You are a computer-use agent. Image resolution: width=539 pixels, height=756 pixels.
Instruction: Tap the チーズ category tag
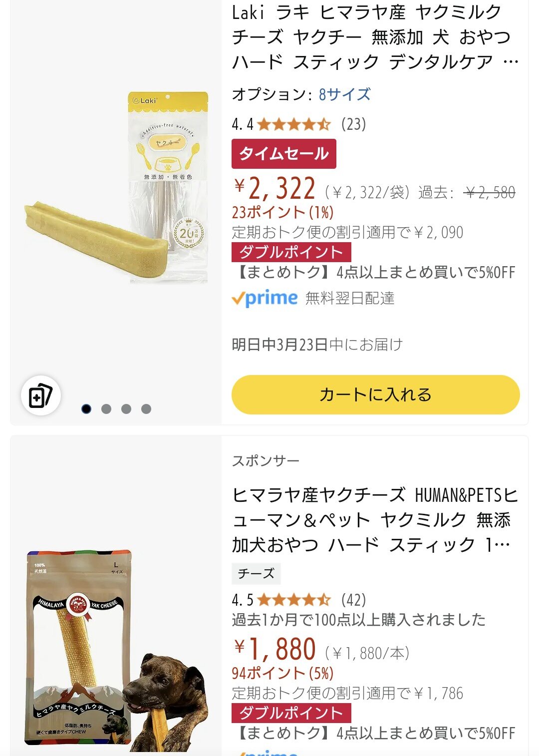tap(256, 574)
